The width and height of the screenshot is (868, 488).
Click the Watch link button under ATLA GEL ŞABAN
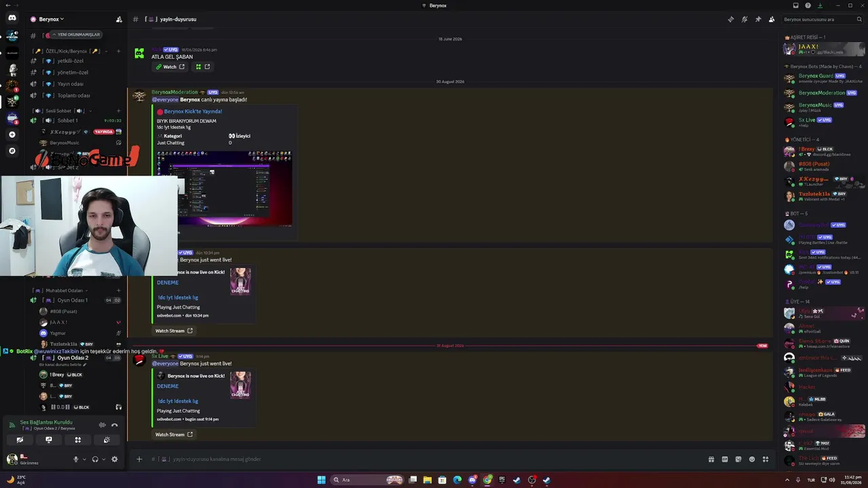click(x=170, y=66)
